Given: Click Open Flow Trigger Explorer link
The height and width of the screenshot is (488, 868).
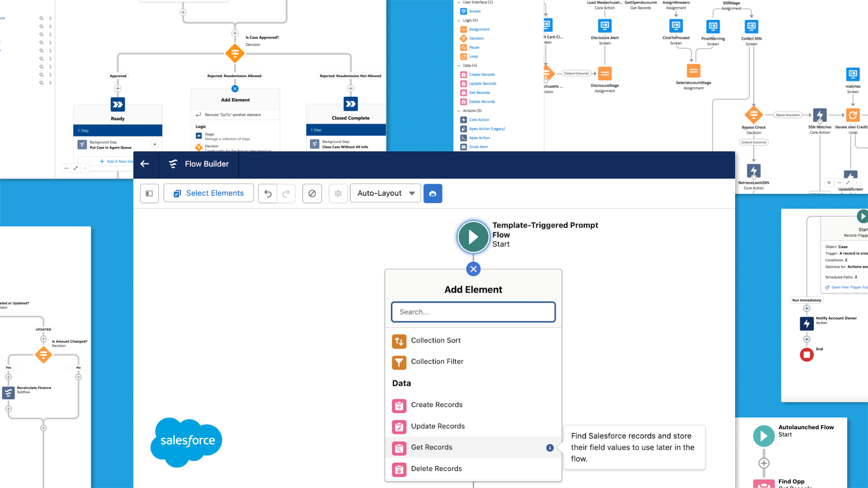Looking at the screenshot, I should [x=846, y=287].
